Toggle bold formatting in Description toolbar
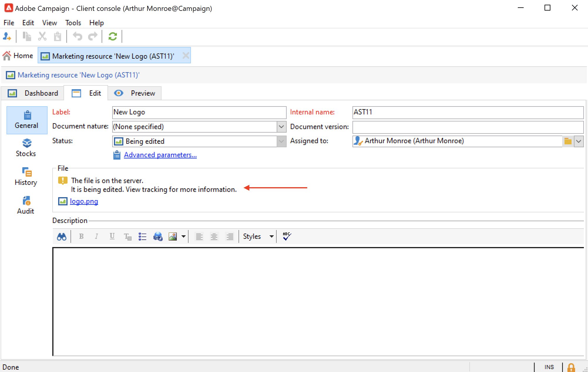 [81, 236]
